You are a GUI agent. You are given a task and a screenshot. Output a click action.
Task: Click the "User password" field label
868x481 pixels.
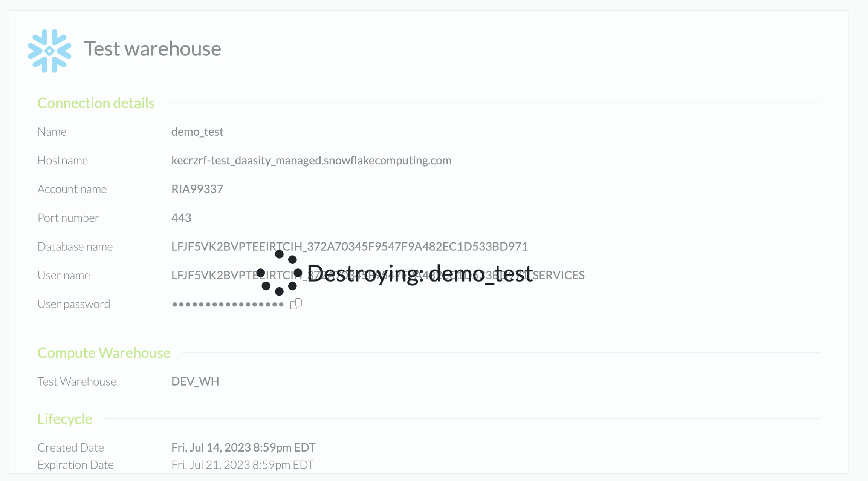click(74, 304)
